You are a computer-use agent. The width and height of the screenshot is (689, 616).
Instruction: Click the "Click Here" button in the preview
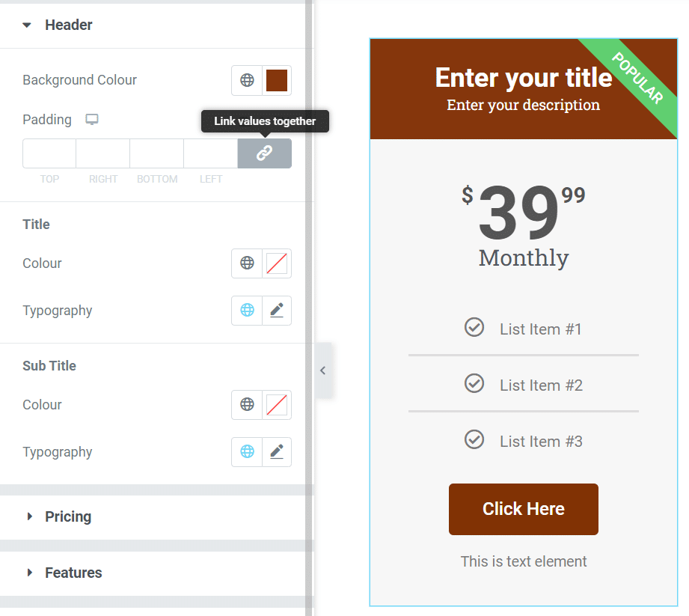(x=523, y=509)
